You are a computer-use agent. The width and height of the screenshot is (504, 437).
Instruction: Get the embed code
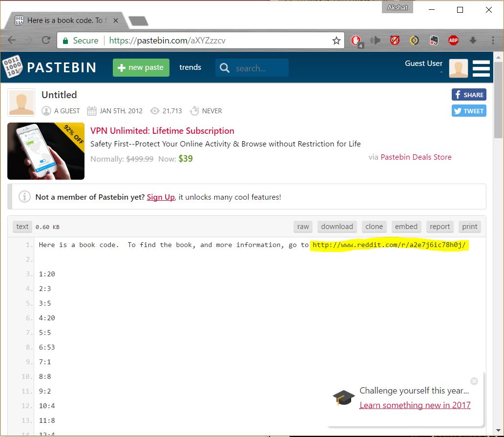406,227
